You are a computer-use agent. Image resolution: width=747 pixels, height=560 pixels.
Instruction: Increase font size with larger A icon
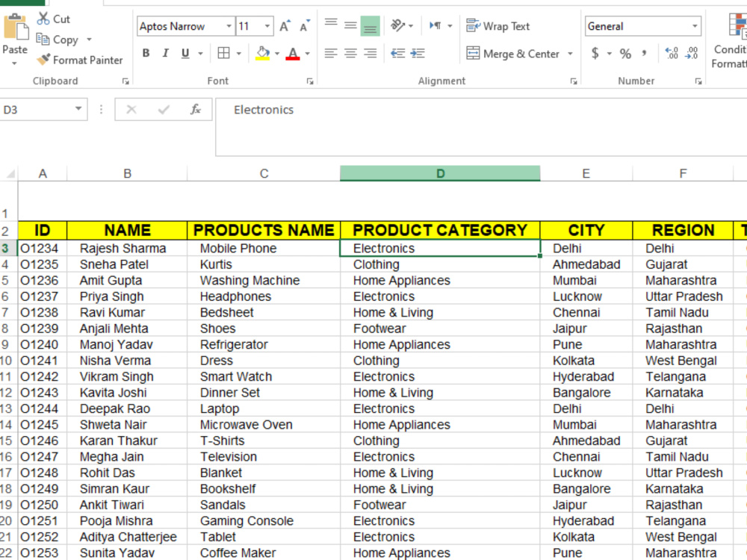click(x=285, y=26)
